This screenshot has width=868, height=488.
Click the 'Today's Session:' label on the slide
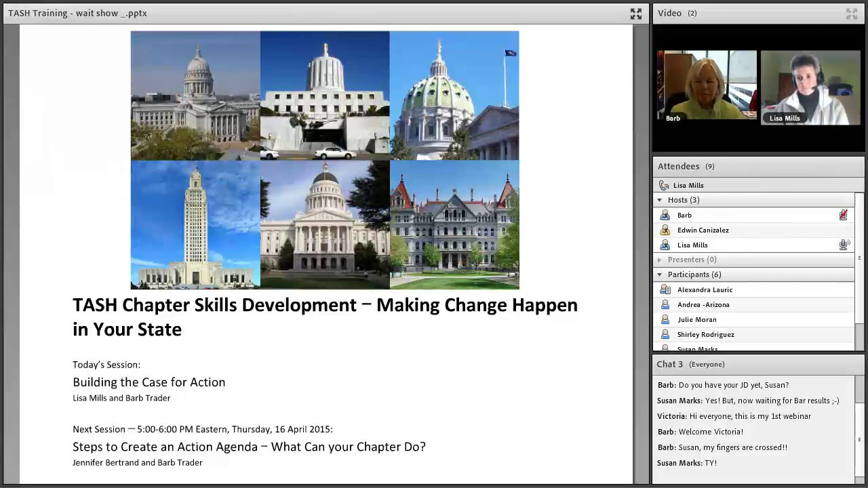(106, 365)
